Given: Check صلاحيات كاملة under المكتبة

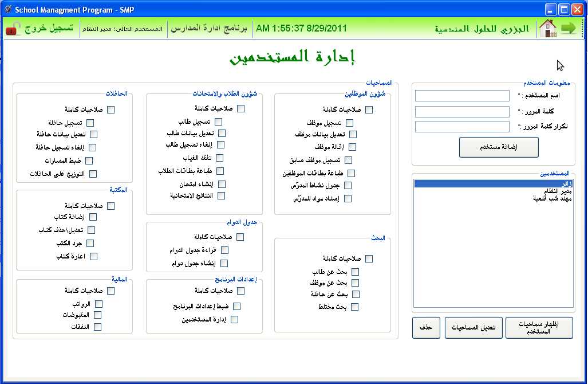Looking at the screenshot, I should pos(111,206).
